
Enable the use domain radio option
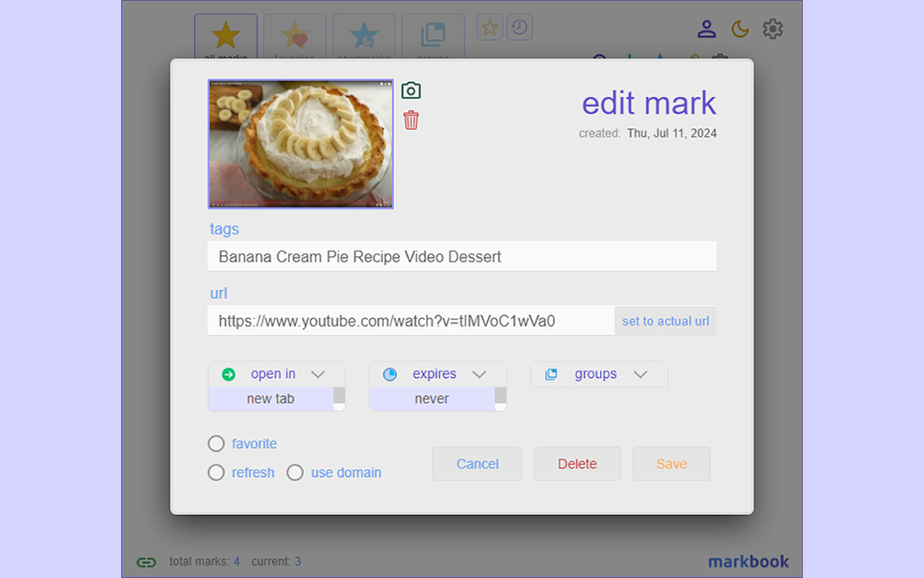[x=295, y=473]
